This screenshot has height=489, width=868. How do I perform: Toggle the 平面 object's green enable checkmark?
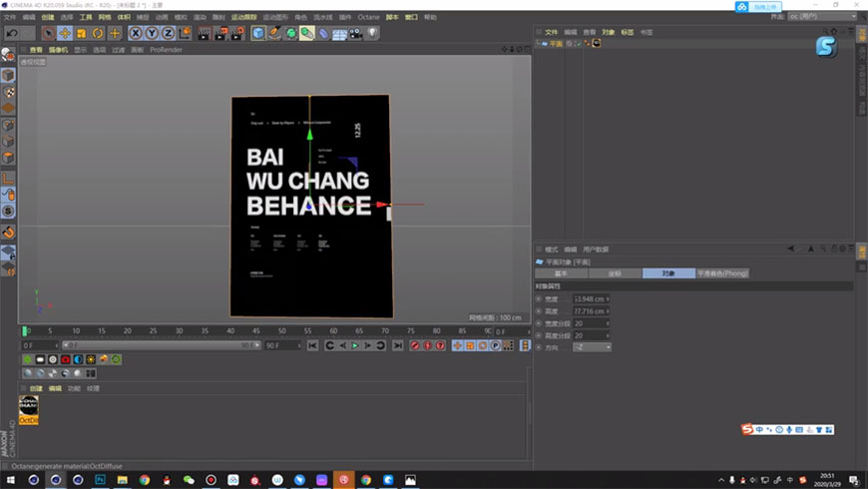[578, 44]
